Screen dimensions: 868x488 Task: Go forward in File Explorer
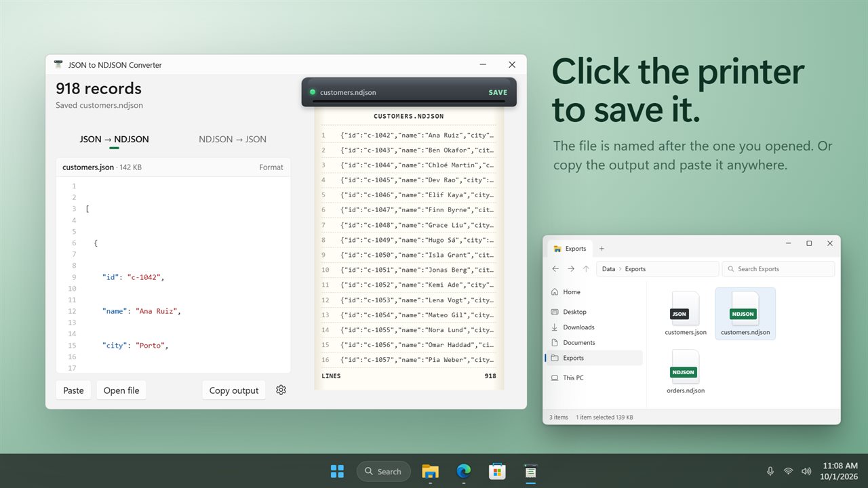pyautogui.click(x=571, y=269)
